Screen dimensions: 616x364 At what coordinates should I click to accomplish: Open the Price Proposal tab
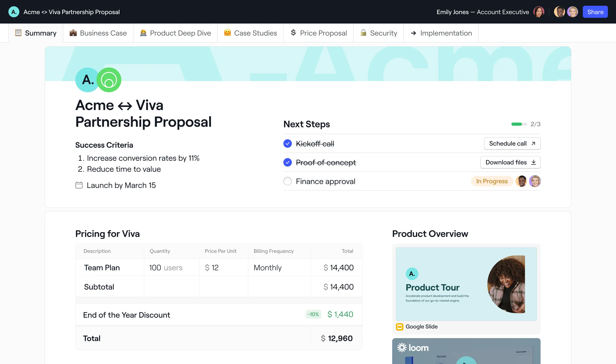pyautogui.click(x=318, y=33)
